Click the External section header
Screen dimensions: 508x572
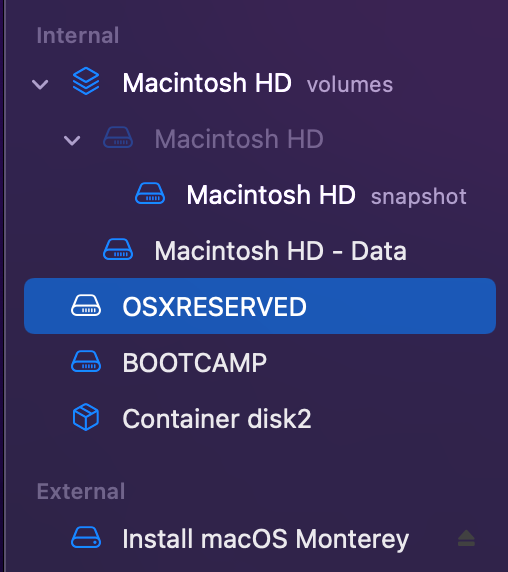81,491
